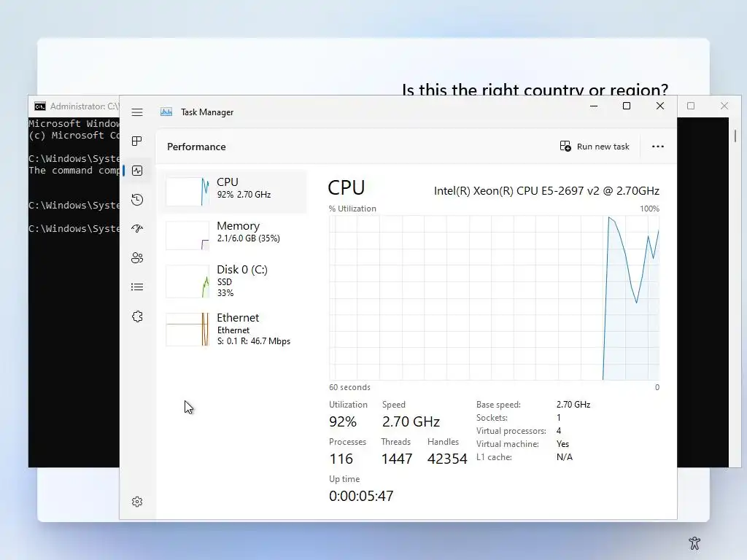Select CPU in performance list
This screenshot has height=560, width=747.
pos(234,192)
